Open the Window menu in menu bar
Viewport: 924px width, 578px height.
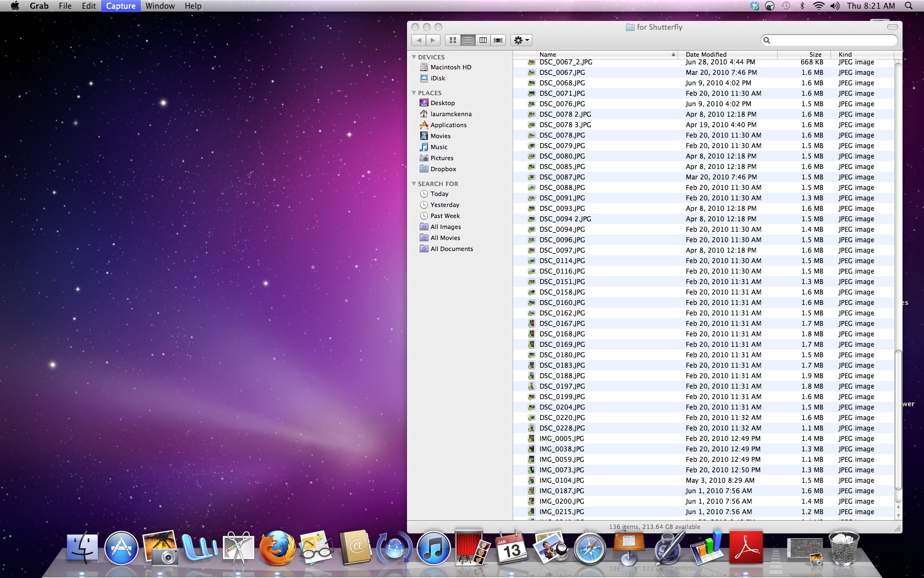coord(159,6)
